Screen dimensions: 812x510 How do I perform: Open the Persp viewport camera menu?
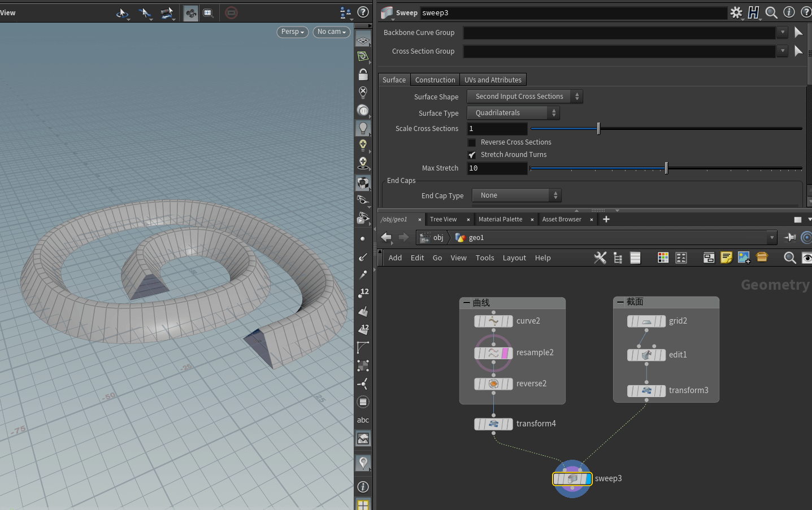click(292, 32)
